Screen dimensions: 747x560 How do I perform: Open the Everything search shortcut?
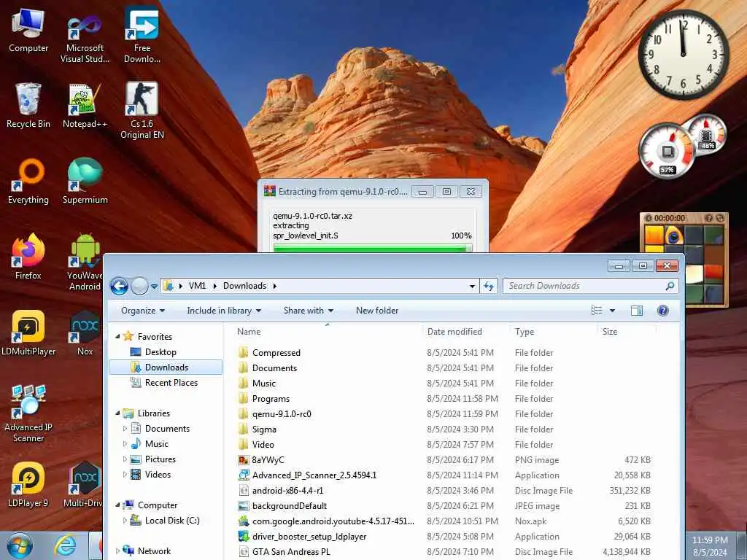[28, 181]
